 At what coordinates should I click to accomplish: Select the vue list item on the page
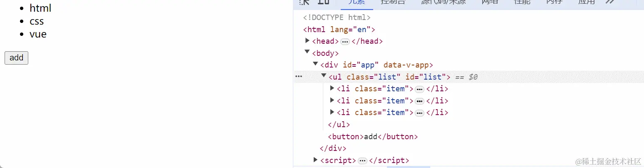pyautogui.click(x=38, y=34)
